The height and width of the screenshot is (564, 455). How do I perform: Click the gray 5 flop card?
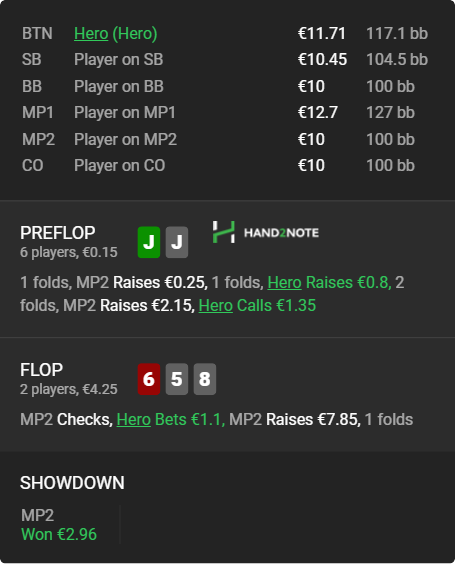[177, 379]
